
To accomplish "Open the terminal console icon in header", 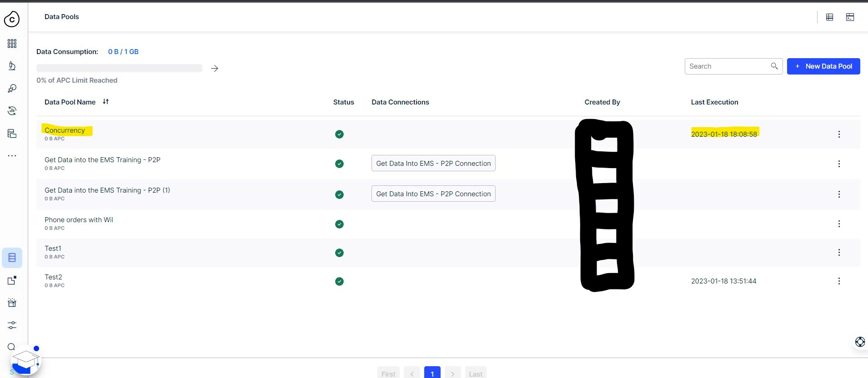I will (850, 17).
